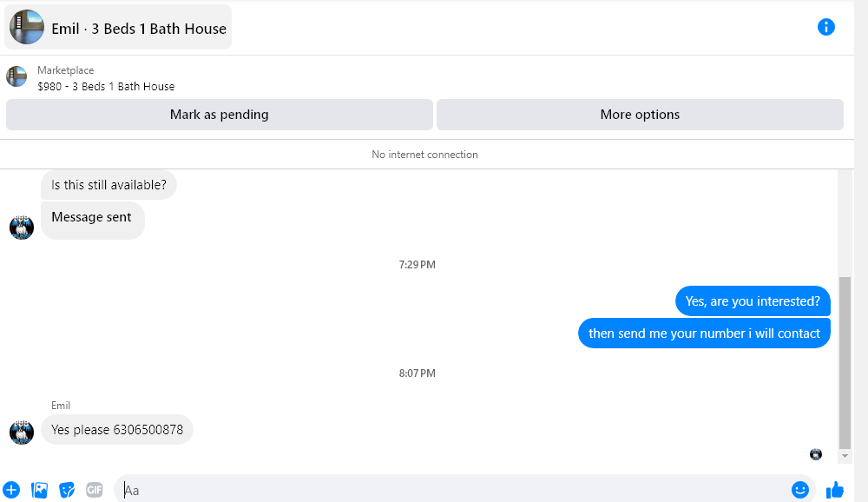
Task: Open the sticker picker icon
Action: [67, 490]
